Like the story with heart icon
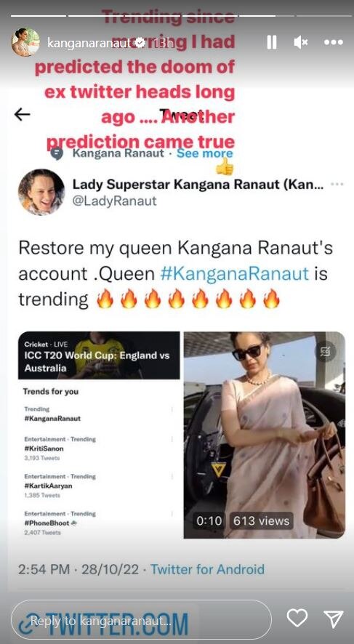The height and width of the screenshot is (644, 354). 297,619
